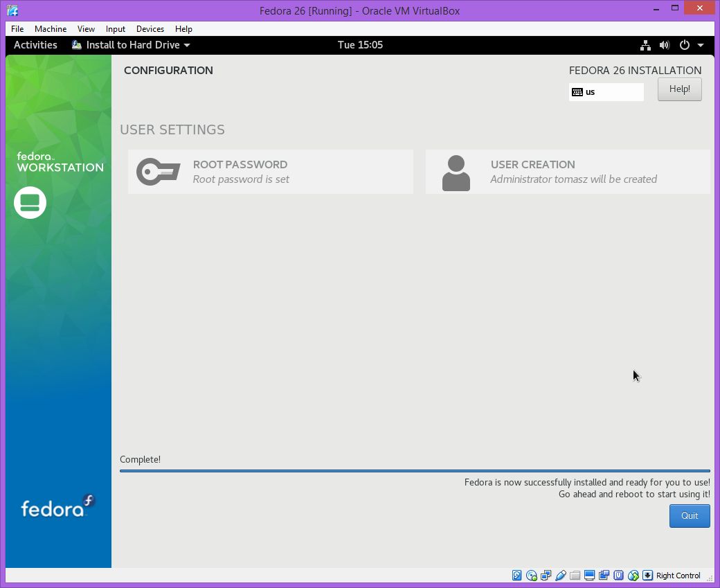Open the ROOT PASSWORD settings spoke
720x588 pixels.
click(x=271, y=172)
